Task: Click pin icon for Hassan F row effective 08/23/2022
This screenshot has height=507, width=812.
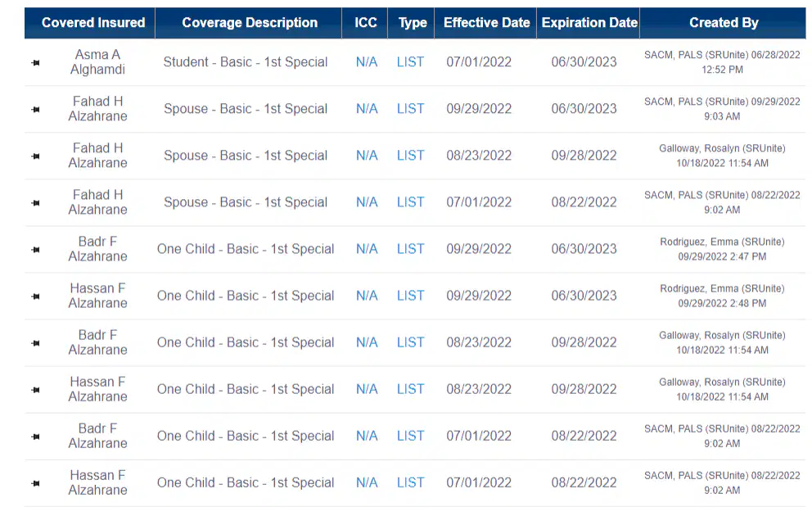Action: pos(35,389)
